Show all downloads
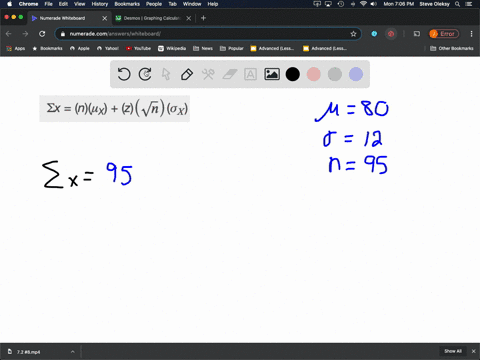Image resolution: width=480 pixels, height=360 pixels. coord(453,351)
